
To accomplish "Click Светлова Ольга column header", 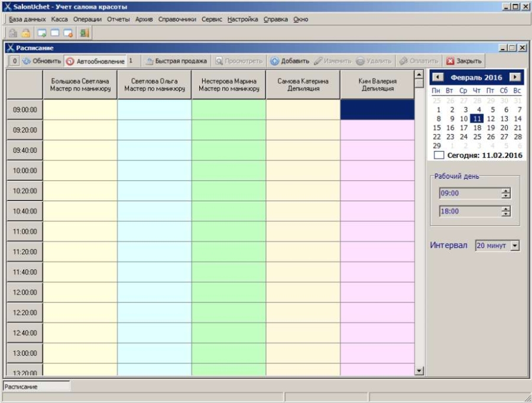I will click(154, 85).
